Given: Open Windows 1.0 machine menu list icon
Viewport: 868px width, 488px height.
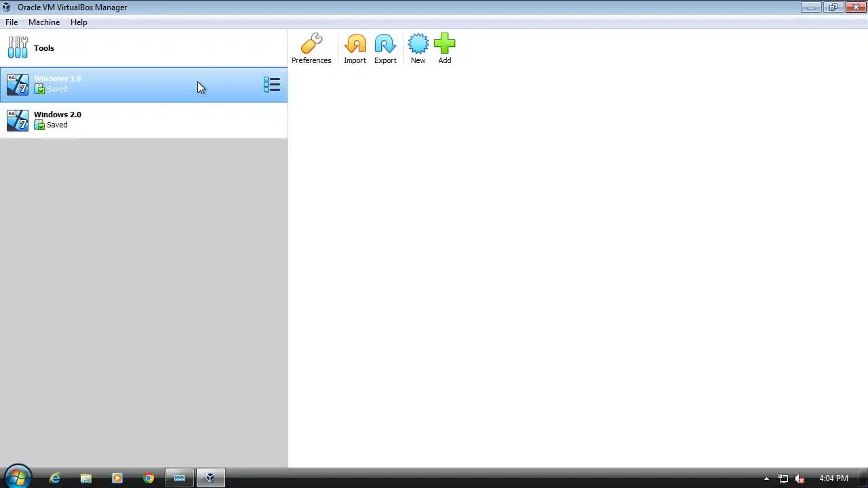Looking at the screenshot, I should [271, 85].
